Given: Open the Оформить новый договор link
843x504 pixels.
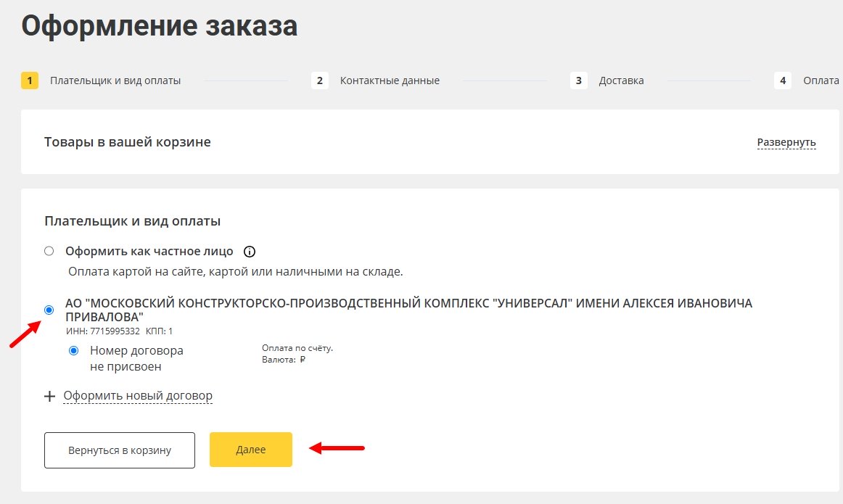Looking at the screenshot, I should [138, 396].
